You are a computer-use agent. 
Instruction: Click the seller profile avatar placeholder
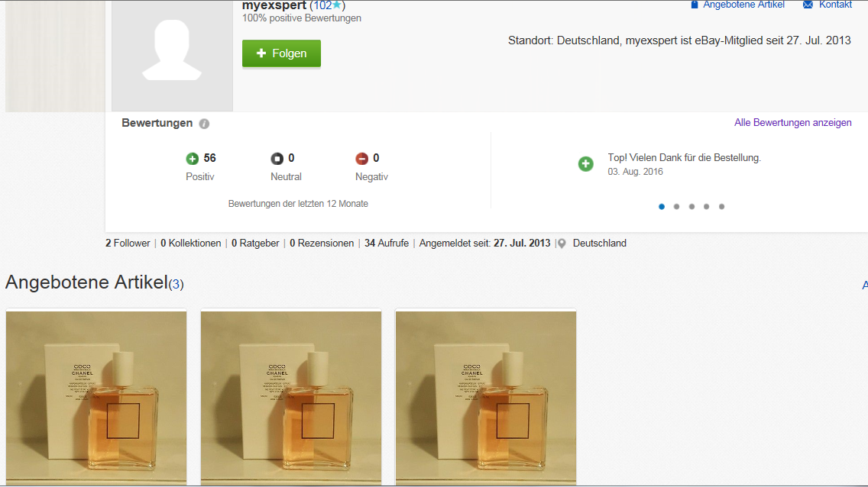click(x=172, y=55)
